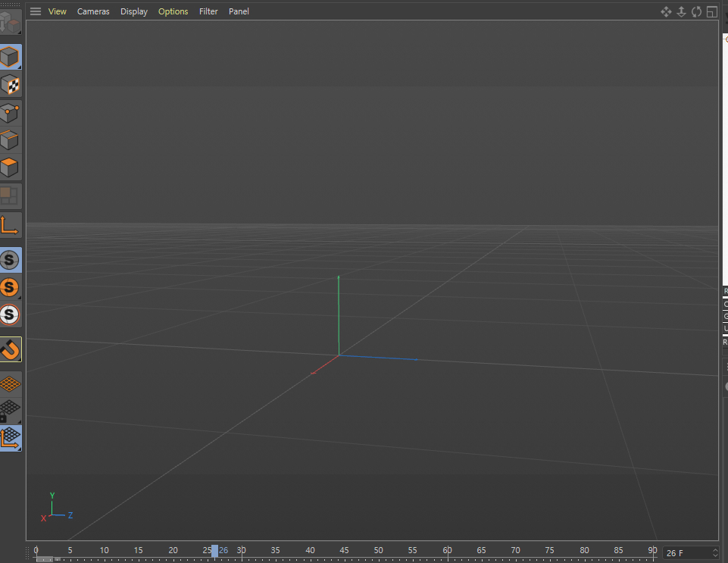Click the viewport move camera icon
Screen dimensions: 728x563
point(666,11)
